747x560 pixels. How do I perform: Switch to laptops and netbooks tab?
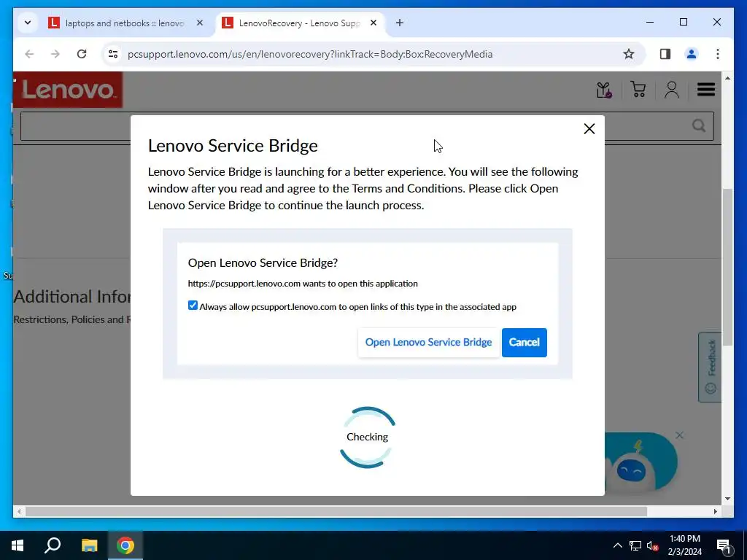pos(125,23)
